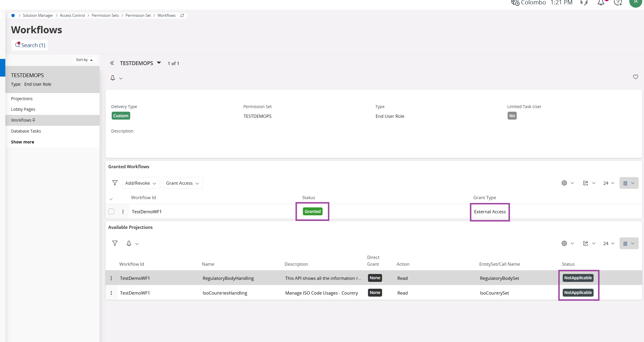
Task: Expand the Grant Access dropdown
Action: (x=183, y=183)
